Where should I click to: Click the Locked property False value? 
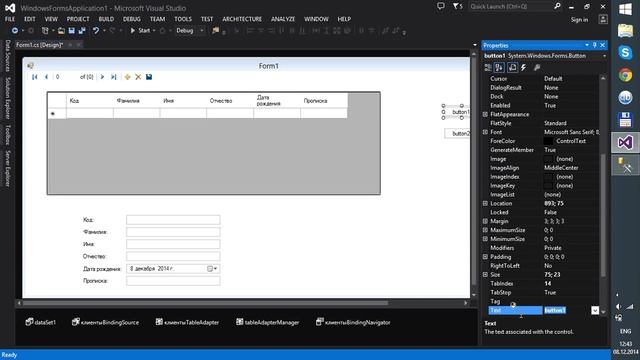[550, 212]
